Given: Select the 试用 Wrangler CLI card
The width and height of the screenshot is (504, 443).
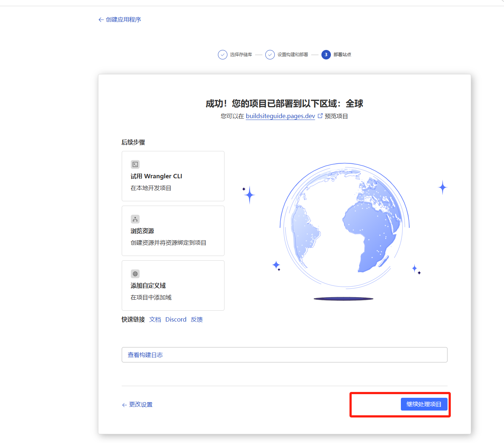Looking at the screenshot, I should click(173, 176).
